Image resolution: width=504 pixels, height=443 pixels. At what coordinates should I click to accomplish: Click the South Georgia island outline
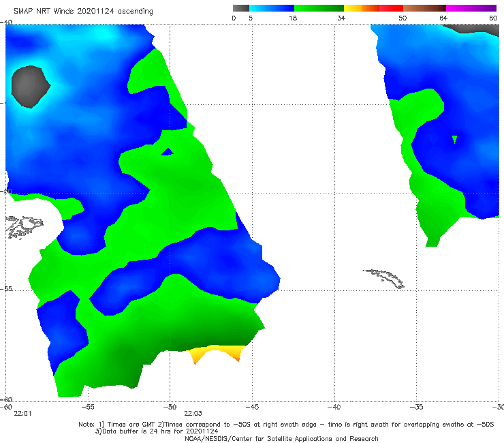click(384, 278)
